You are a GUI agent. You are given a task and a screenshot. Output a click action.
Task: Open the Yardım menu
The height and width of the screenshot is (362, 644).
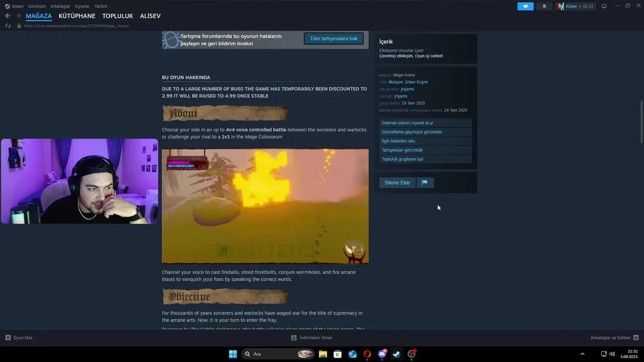pos(101,6)
